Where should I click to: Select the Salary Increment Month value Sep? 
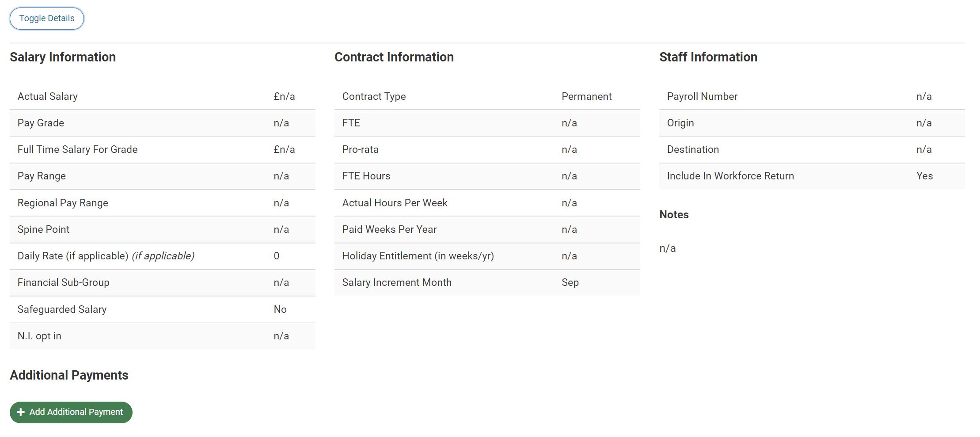(570, 282)
